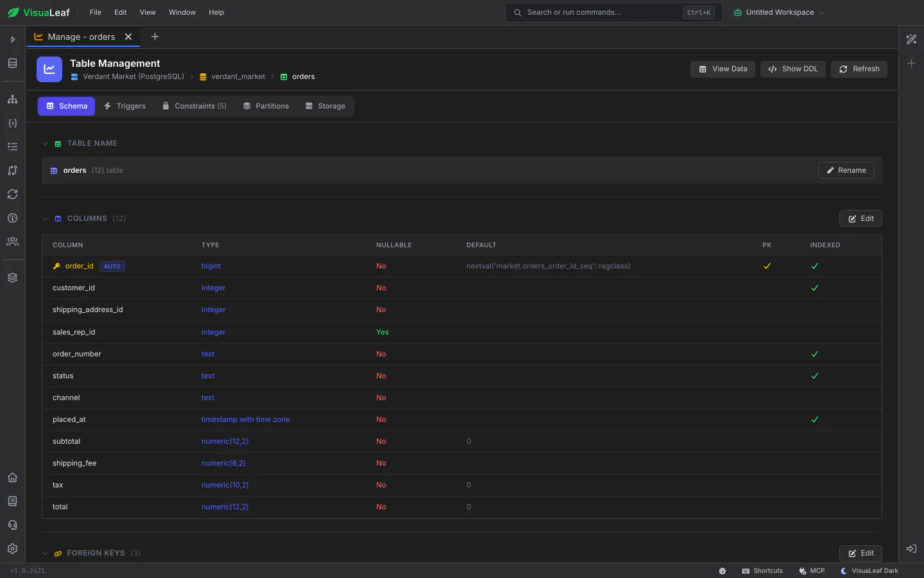Image resolution: width=924 pixels, height=578 pixels.
Task: Edit the FOREIGN KEYS section
Action: [860, 554]
